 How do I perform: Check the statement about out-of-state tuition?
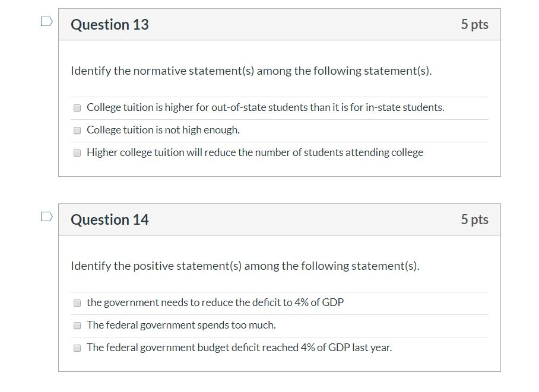(76, 107)
